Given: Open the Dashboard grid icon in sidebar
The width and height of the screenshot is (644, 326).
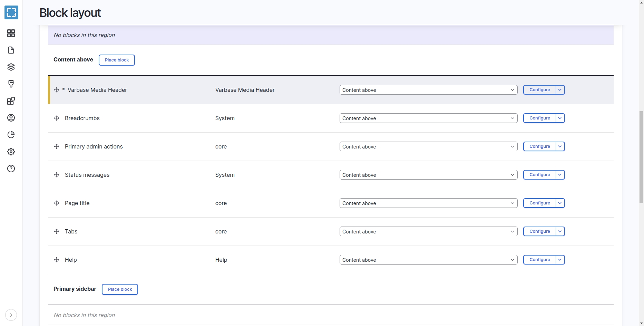Looking at the screenshot, I should tap(11, 33).
